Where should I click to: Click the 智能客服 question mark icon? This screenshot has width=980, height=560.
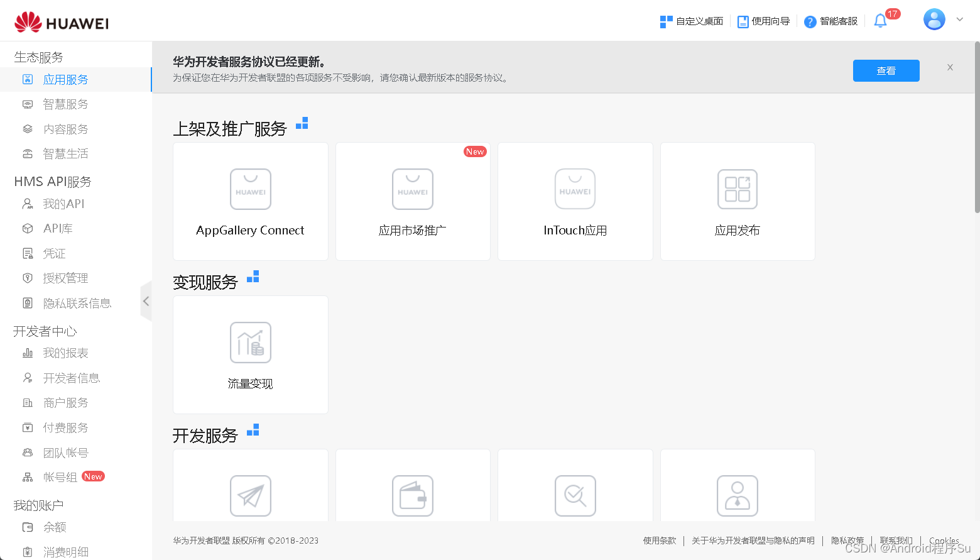click(x=810, y=22)
